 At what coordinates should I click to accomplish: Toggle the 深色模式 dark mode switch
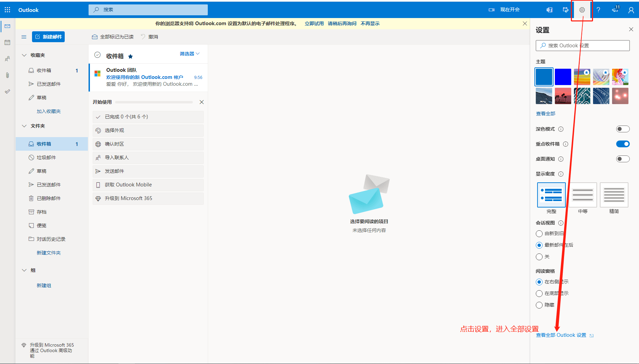(x=623, y=129)
